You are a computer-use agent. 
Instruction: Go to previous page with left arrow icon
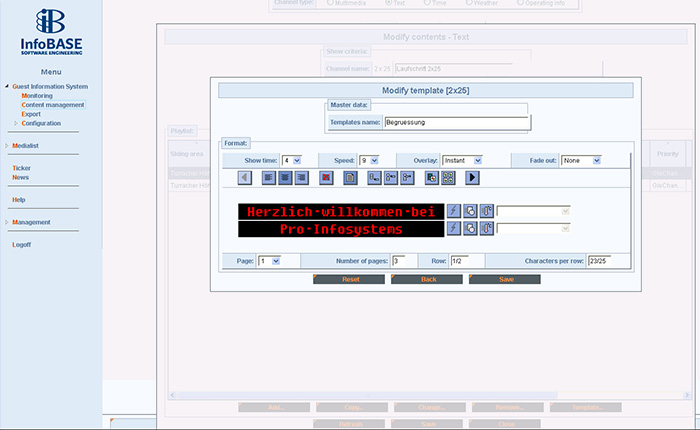(245, 178)
